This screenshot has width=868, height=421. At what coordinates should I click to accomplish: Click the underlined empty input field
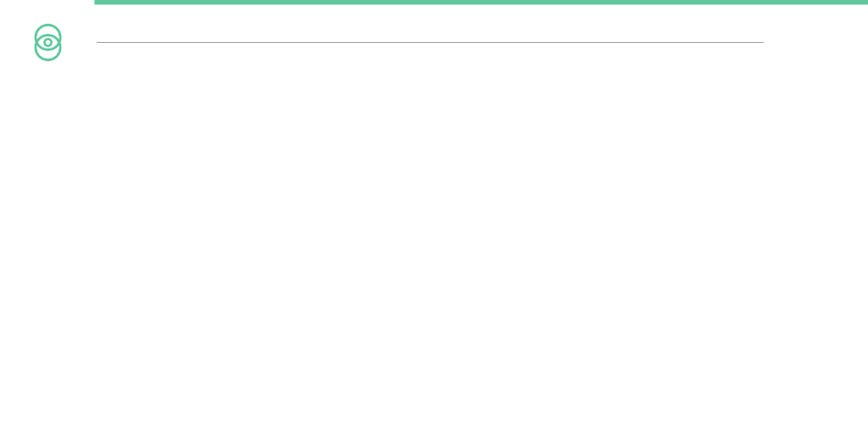(x=429, y=35)
